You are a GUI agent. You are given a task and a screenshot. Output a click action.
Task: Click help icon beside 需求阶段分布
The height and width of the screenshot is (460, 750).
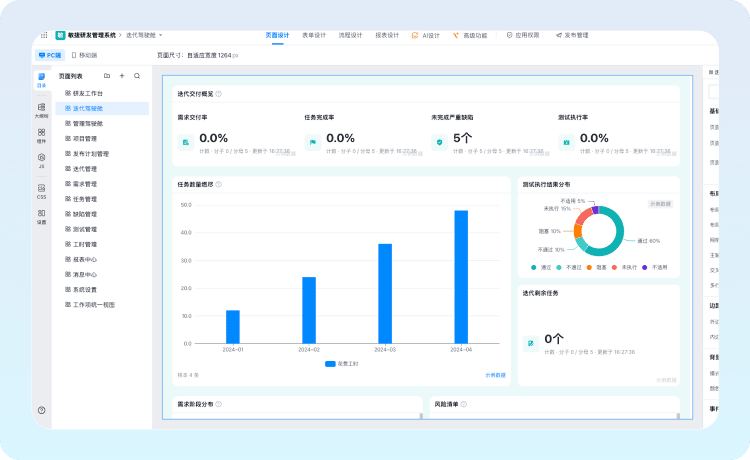tap(219, 405)
